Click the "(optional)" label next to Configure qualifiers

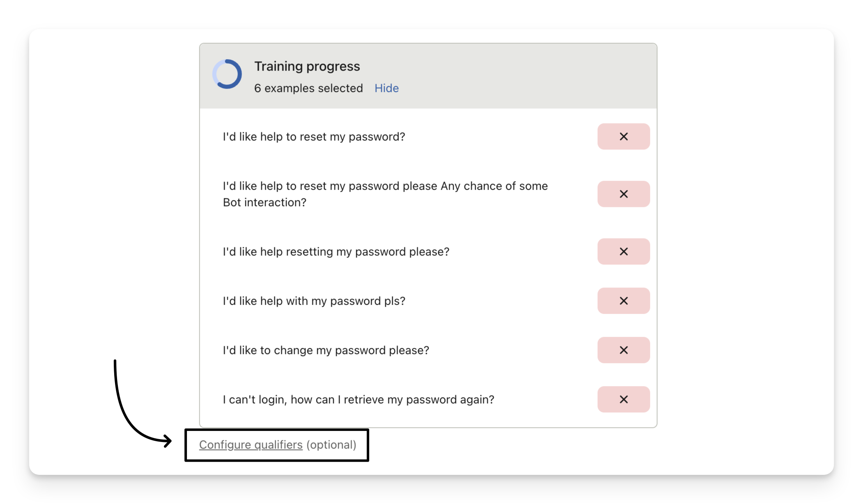331,445
